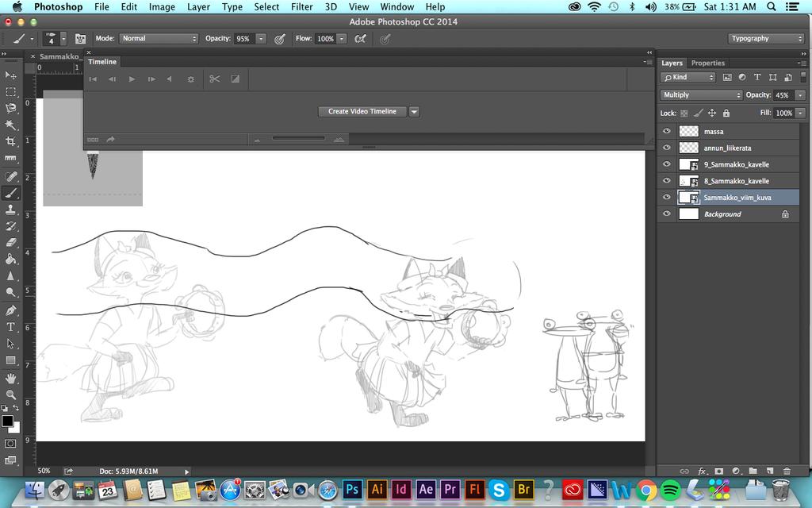812x508 pixels.
Task: Play the timeline animation
Action: pos(132,79)
